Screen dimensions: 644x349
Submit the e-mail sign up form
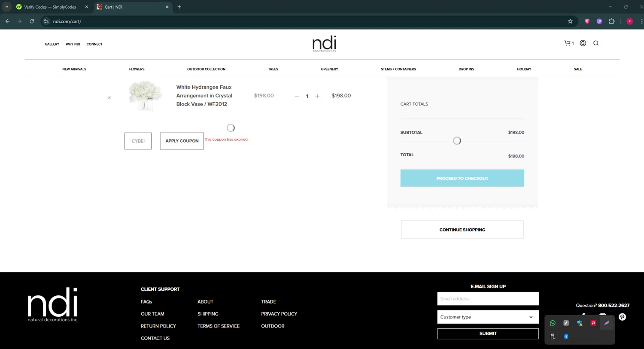(x=488, y=334)
